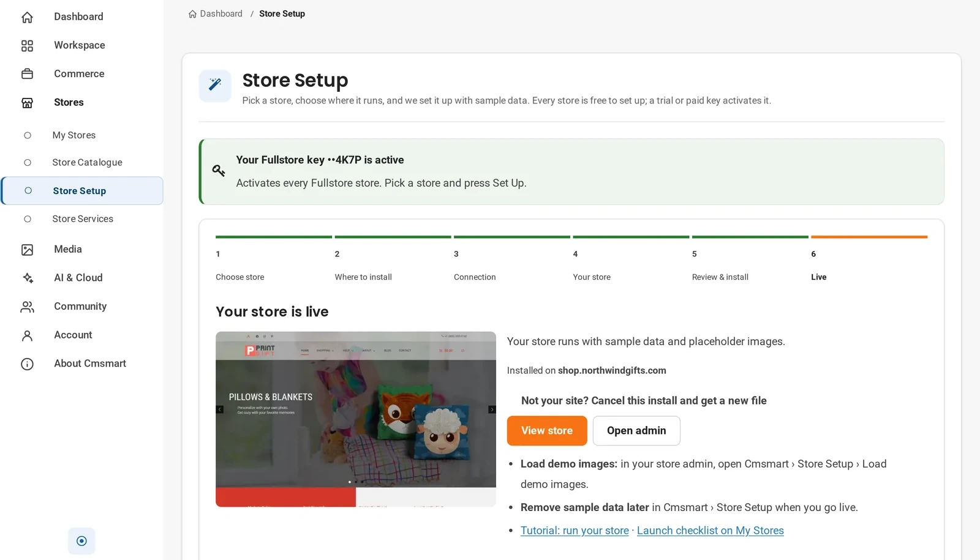Click the Stores shop icon
Viewport: 980px width, 560px height.
pos(27,103)
